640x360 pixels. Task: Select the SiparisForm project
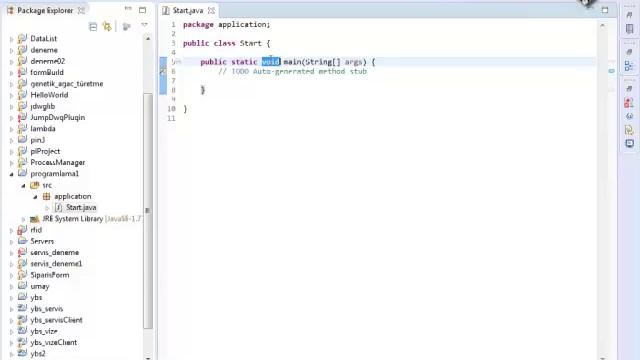[49, 275]
